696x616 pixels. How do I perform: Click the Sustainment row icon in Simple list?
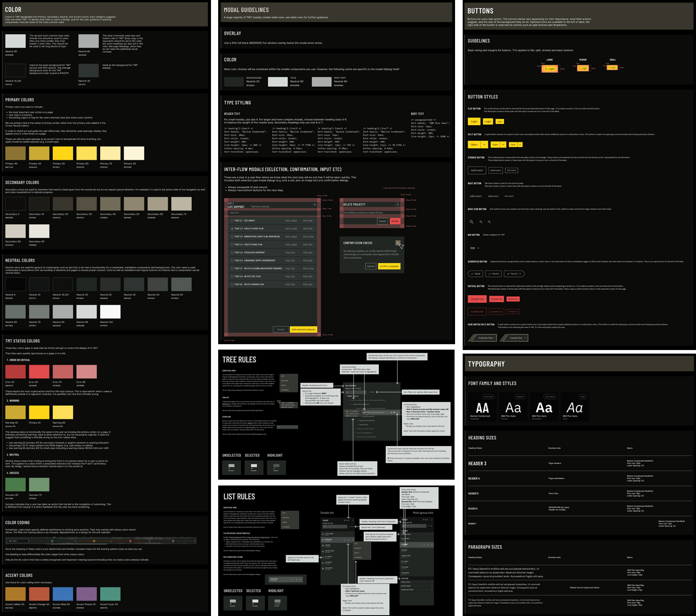323,569
